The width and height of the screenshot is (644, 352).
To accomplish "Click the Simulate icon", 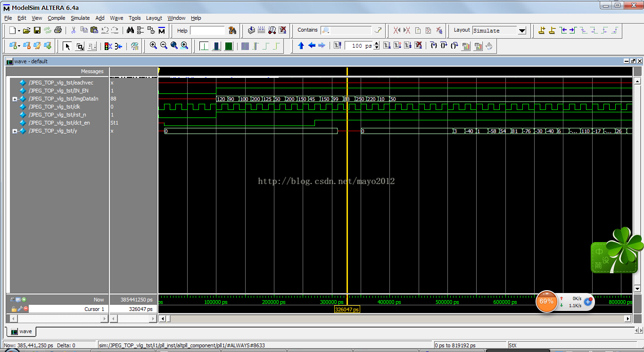I will click(272, 31).
